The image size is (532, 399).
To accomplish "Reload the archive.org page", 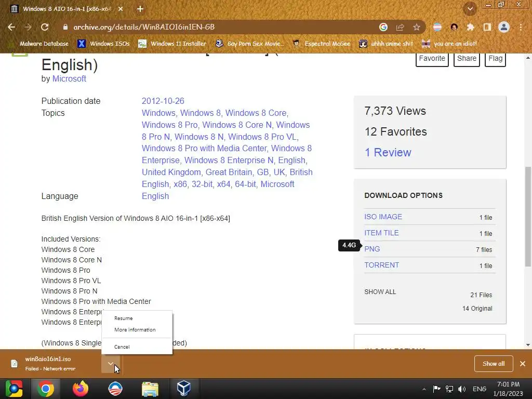I will coord(45,27).
